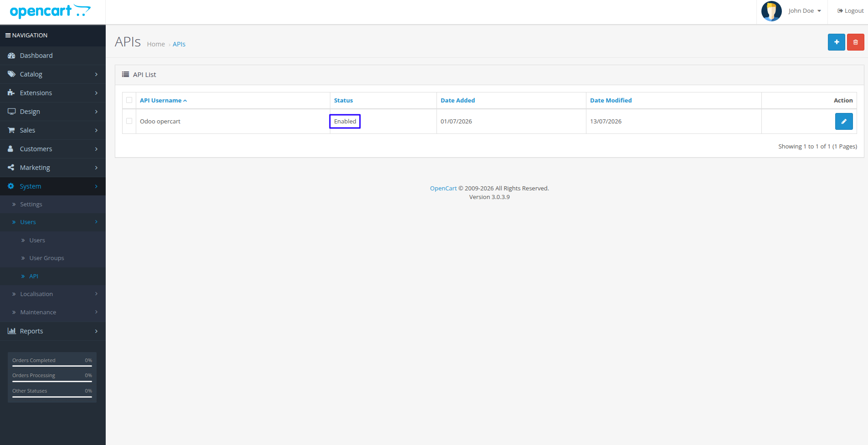Delete selected APIs with trash button

(856, 42)
